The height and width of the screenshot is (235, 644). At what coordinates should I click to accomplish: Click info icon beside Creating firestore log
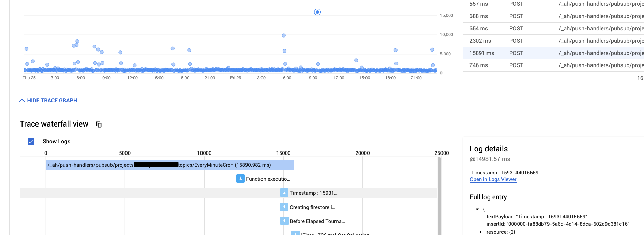tap(284, 207)
